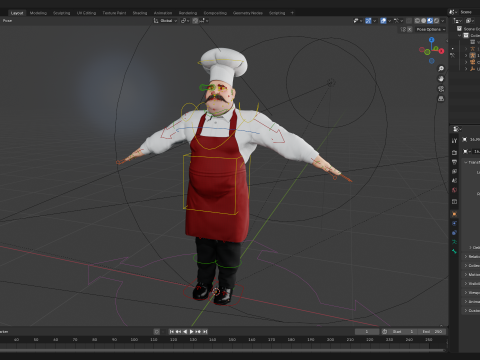Expand the Visibility panel in properties
This screenshot has height=360, width=480.
point(472,283)
